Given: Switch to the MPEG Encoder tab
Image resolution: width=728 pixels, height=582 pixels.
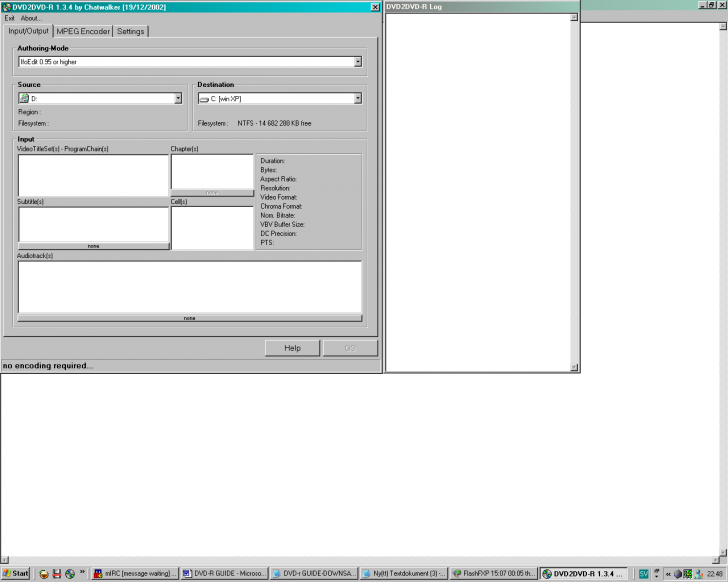Looking at the screenshot, I should (x=83, y=31).
